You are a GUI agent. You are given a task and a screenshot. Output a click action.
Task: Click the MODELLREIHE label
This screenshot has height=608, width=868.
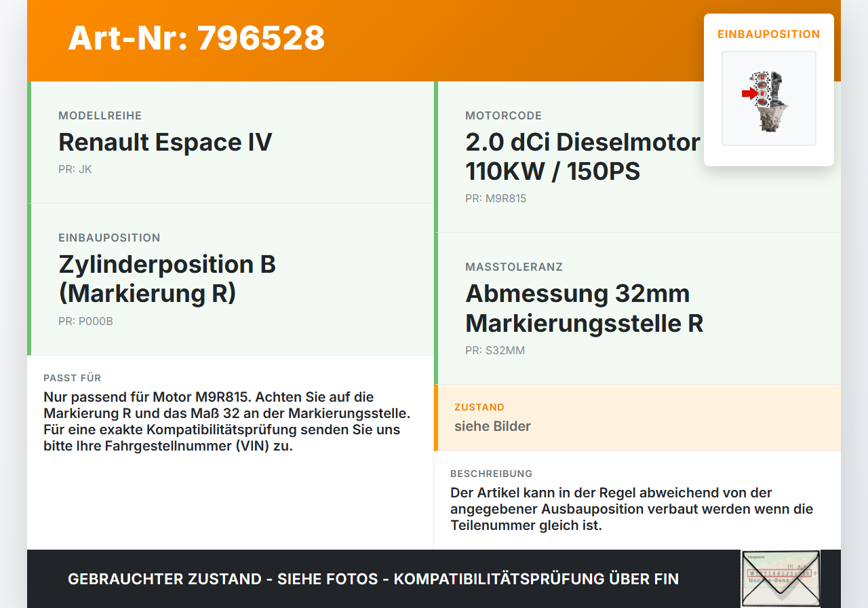pos(100,116)
